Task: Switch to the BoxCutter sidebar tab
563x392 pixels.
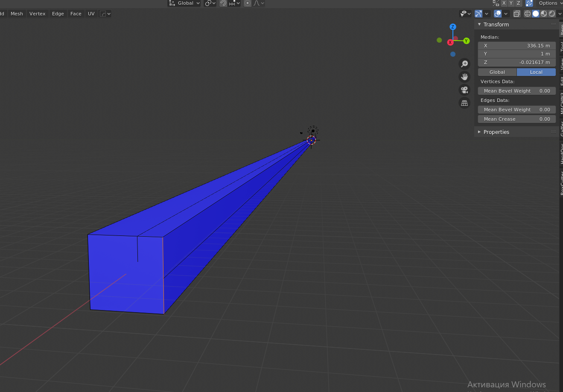Action: click(561, 183)
